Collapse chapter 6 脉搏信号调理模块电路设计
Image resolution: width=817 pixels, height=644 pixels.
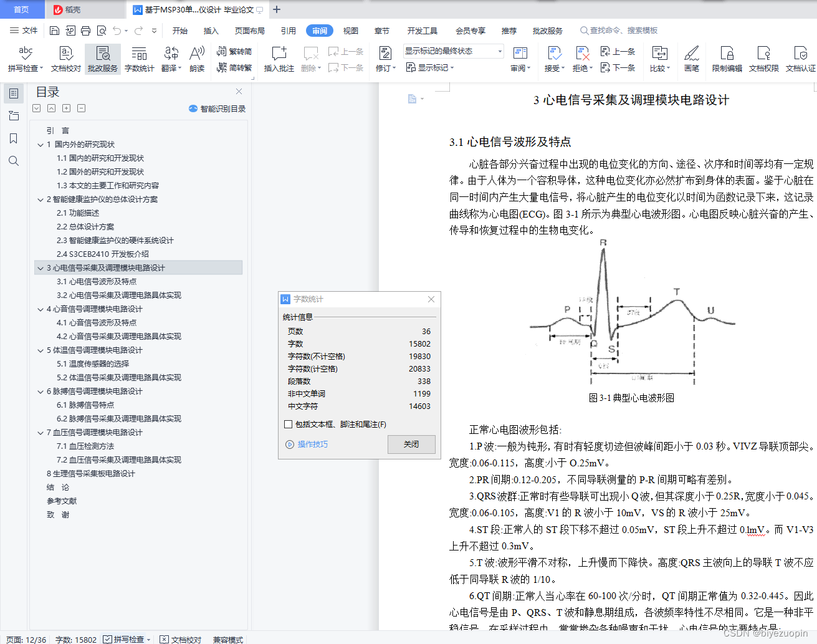tap(41, 392)
